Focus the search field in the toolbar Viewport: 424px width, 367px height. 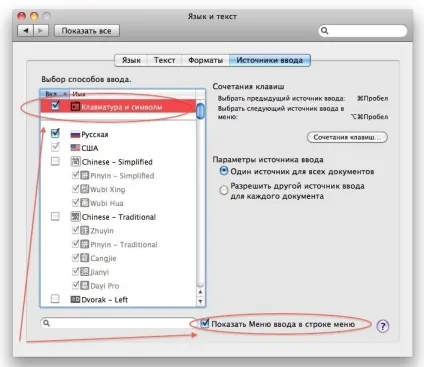[x=363, y=31]
